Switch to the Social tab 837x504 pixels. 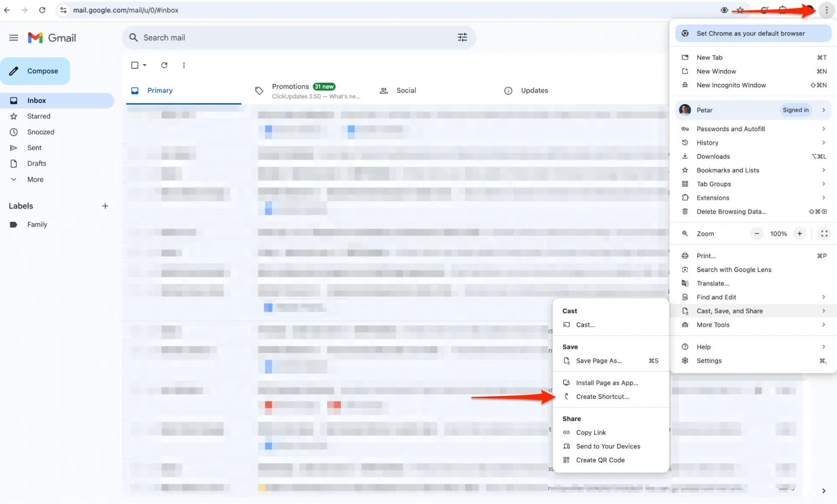[405, 90]
